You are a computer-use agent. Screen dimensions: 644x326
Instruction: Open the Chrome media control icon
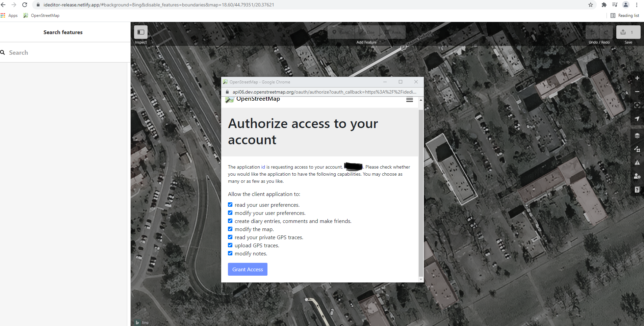(x=615, y=5)
